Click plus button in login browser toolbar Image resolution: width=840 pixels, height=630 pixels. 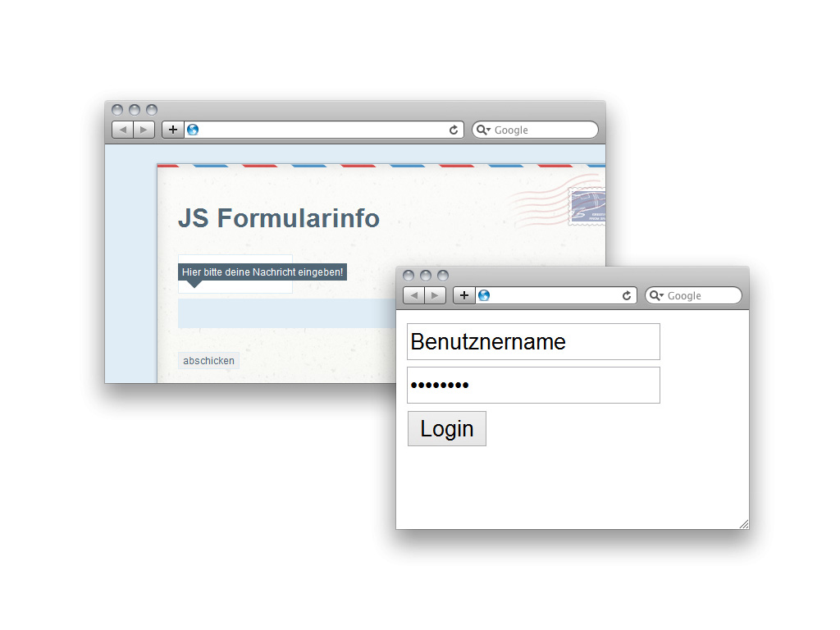464,295
